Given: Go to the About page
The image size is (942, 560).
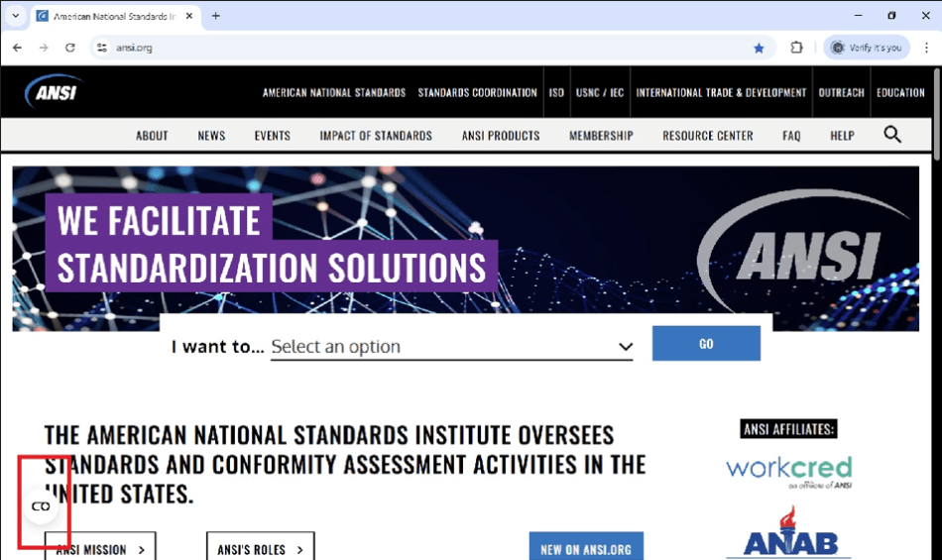Looking at the screenshot, I should click(x=152, y=136).
